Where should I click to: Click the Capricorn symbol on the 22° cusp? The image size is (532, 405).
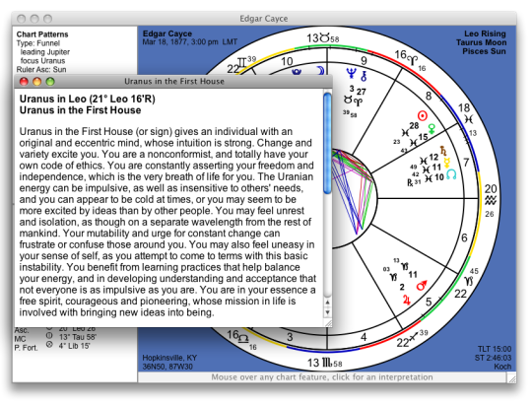coord(469,281)
